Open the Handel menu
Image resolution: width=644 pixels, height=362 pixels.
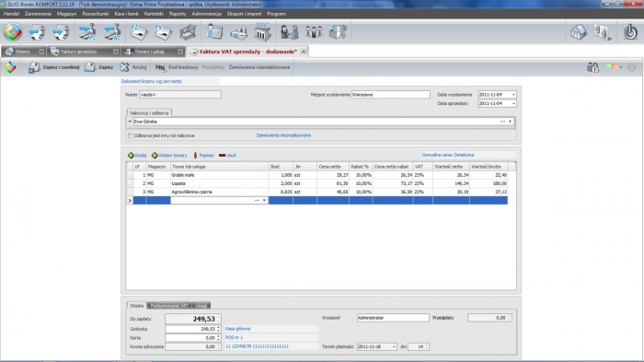[x=11, y=14]
